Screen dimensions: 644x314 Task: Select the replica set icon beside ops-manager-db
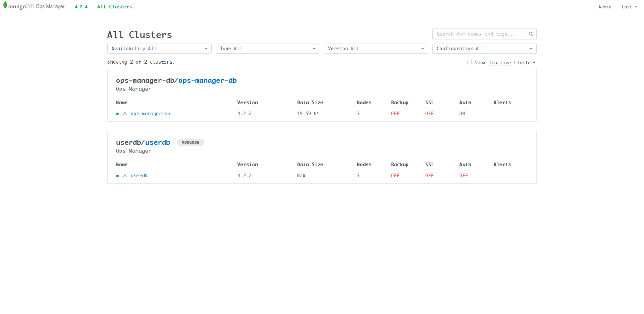click(x=124, y=114)
